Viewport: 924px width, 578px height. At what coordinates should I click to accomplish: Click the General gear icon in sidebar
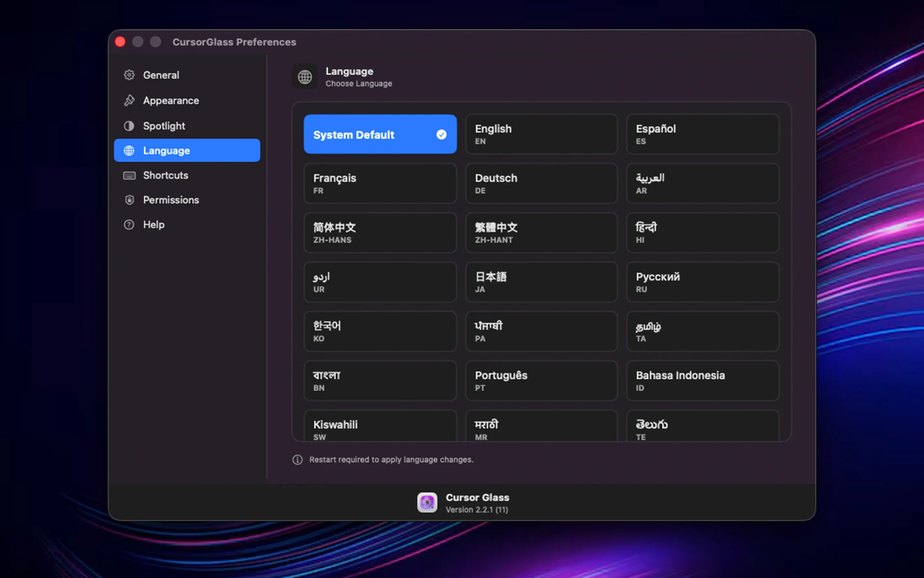pos(129,75)
